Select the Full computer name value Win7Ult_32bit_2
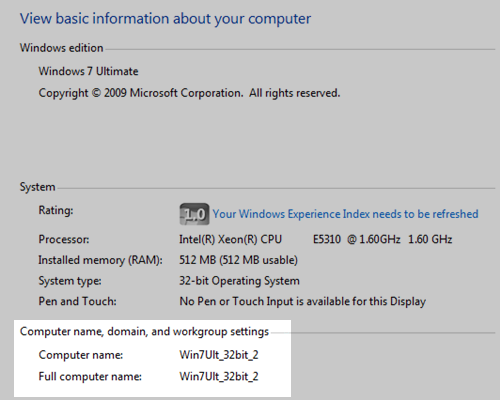Image resolution: width=500 pixels, height=400 pixels. 219,377
